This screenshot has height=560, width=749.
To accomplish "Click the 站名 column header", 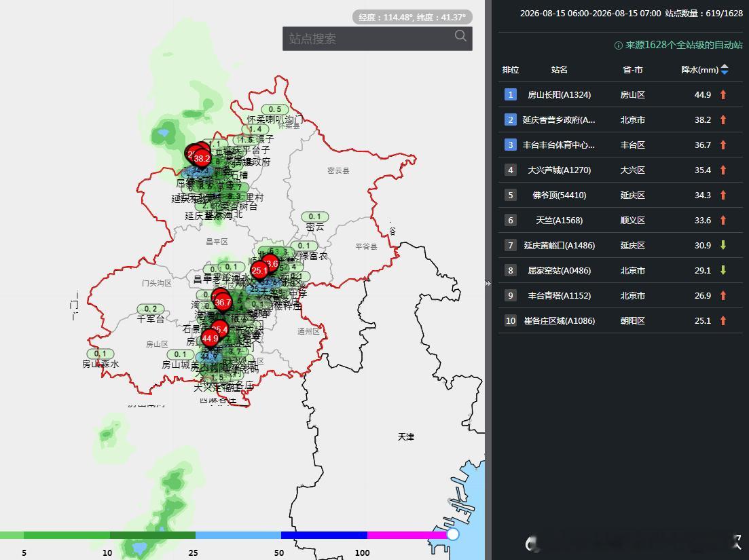I will point(560,70).
